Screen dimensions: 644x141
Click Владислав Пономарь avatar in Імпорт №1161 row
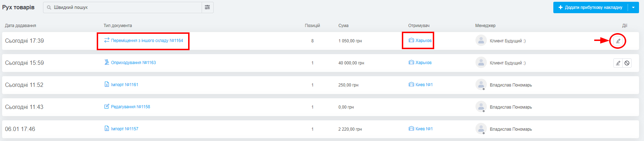pyautogui.click(x=481, y=85)
